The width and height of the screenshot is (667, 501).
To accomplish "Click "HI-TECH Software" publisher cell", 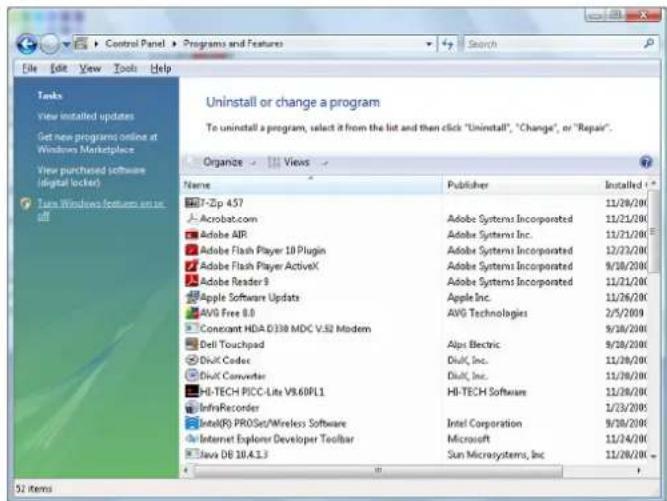I will click(x=487, y=392).
